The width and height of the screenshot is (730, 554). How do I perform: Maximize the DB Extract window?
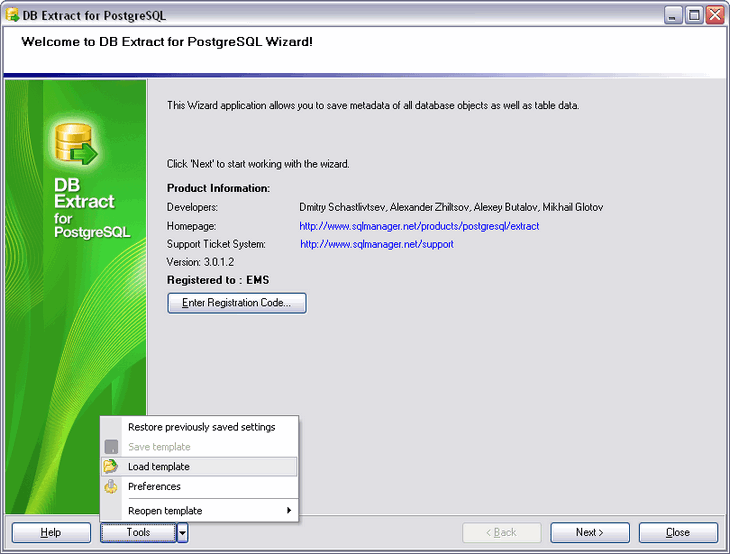(x=694, y=15)
